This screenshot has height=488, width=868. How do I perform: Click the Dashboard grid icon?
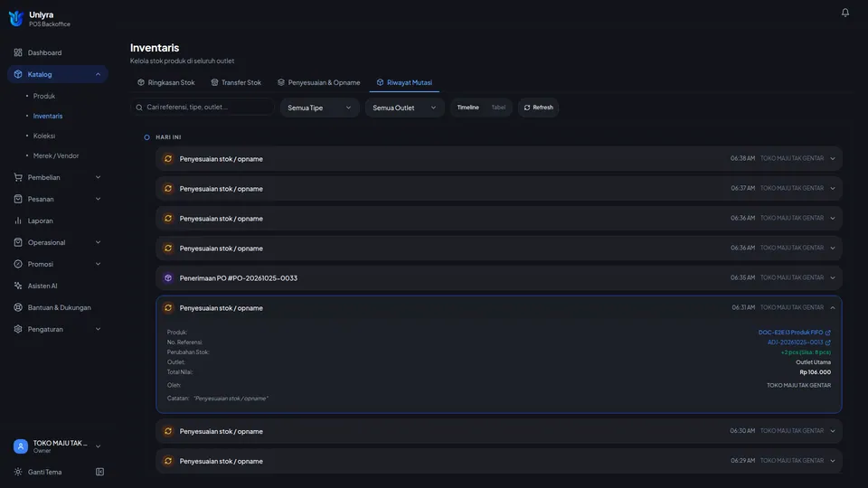[x=18, y=52]
